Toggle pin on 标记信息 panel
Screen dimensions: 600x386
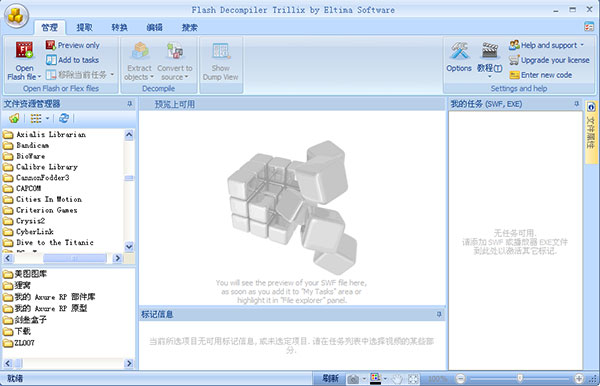(x=439, y=314)
